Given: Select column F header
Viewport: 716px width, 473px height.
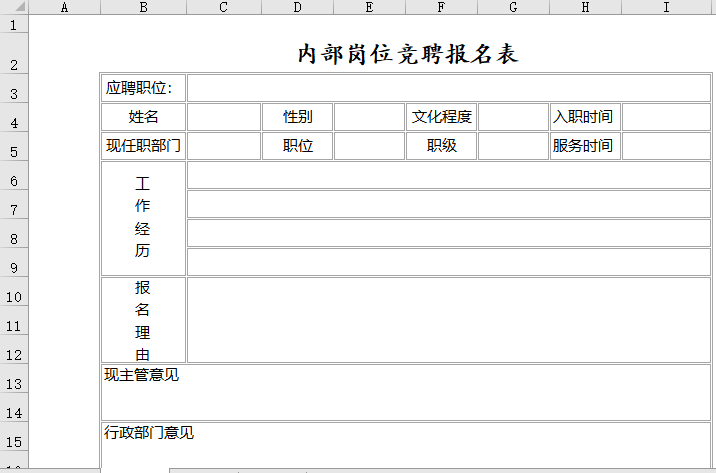Looking at the screenshot, I should coord(441,7).
